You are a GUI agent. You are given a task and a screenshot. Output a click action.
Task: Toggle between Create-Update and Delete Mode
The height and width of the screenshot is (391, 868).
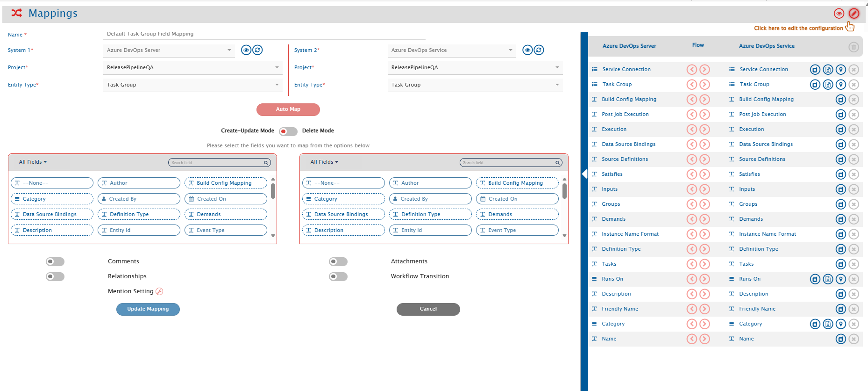click(x=288, y=131)
